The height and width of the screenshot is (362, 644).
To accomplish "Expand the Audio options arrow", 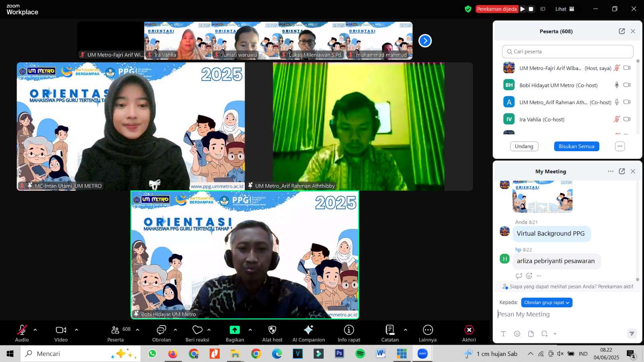I will pyautogui.click(x=35, y=330).
